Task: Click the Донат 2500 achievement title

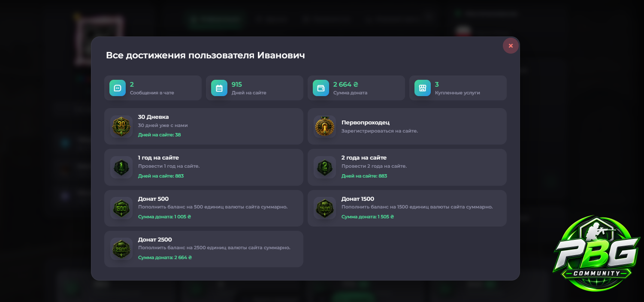Action: [155, 239]
